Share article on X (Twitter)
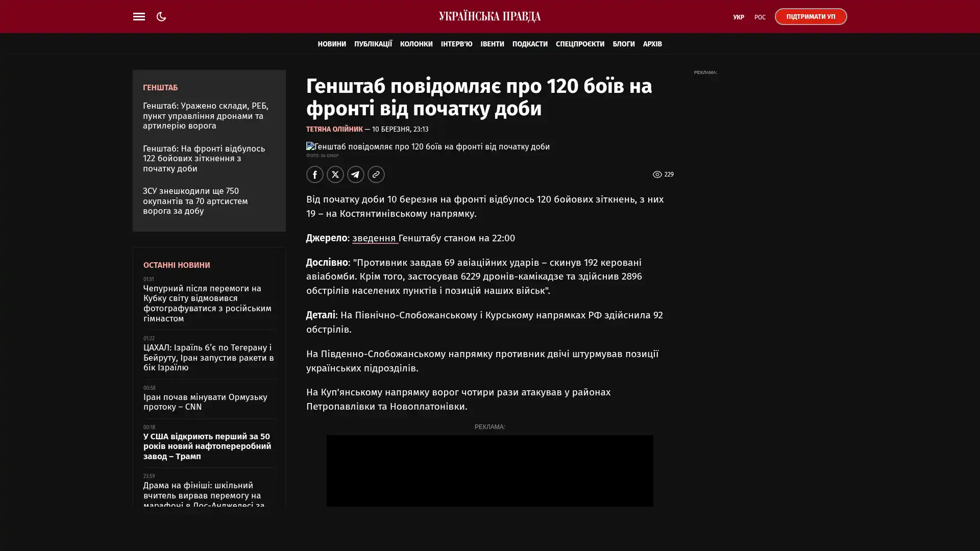Viewport: 980px width, 551px height. coord(335,174)
